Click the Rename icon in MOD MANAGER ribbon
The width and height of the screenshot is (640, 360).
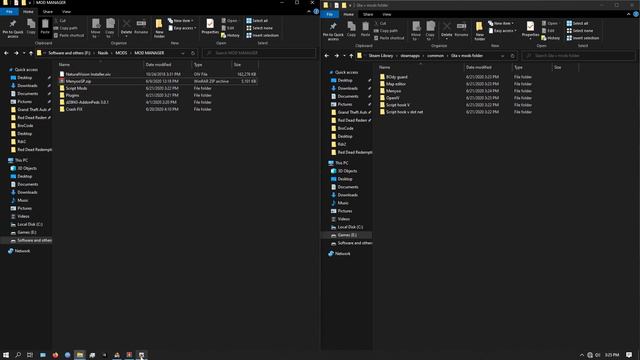(141, 27)
